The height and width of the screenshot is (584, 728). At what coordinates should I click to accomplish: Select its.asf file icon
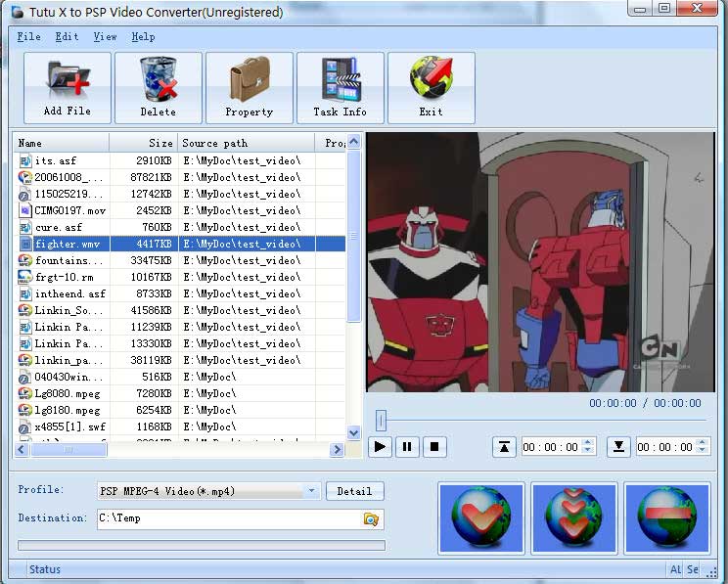[25, 160]
